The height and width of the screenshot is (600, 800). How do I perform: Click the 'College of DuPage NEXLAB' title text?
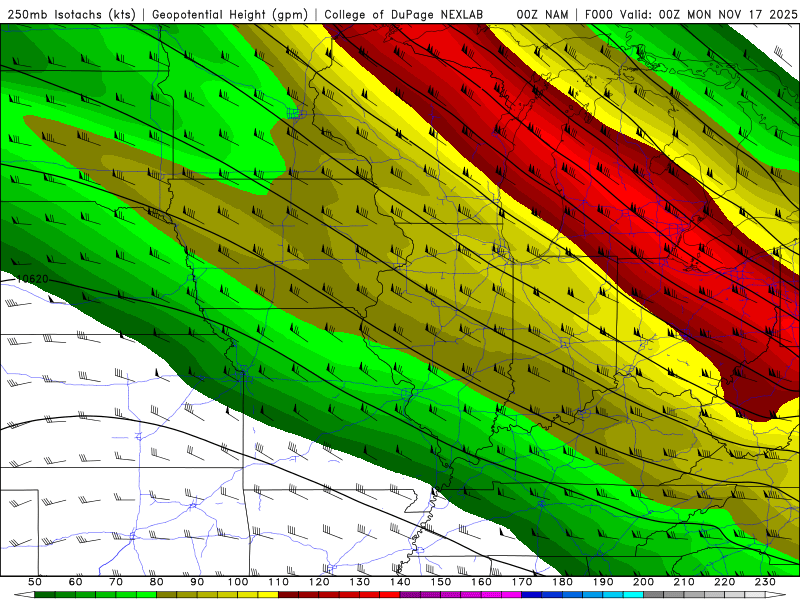click(x=403, y=14)
